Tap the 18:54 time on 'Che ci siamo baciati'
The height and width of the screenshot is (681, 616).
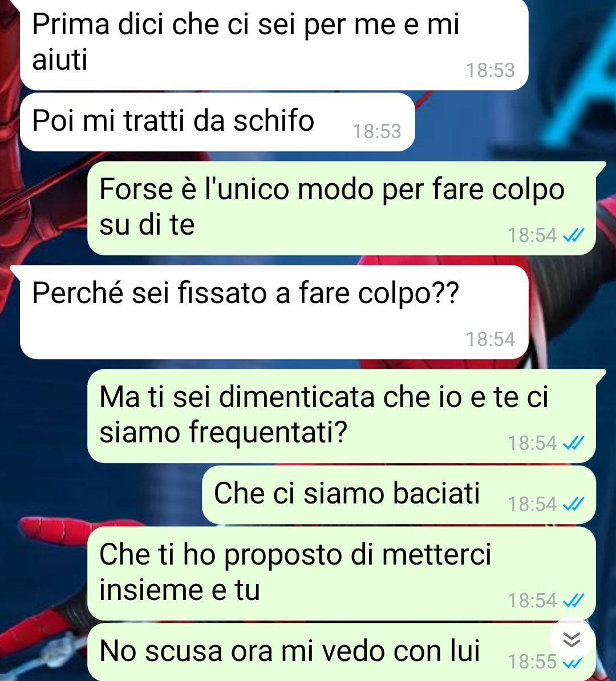[532, 504]
